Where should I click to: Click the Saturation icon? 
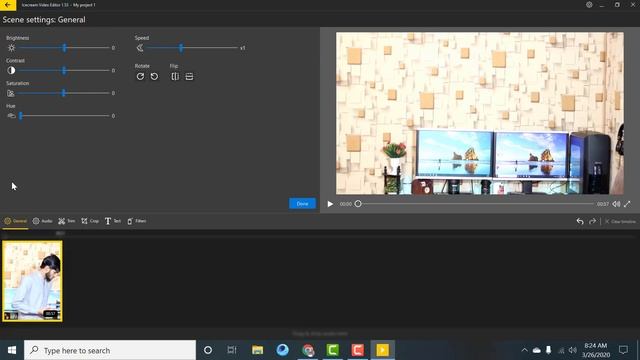(x=11, y=93)
